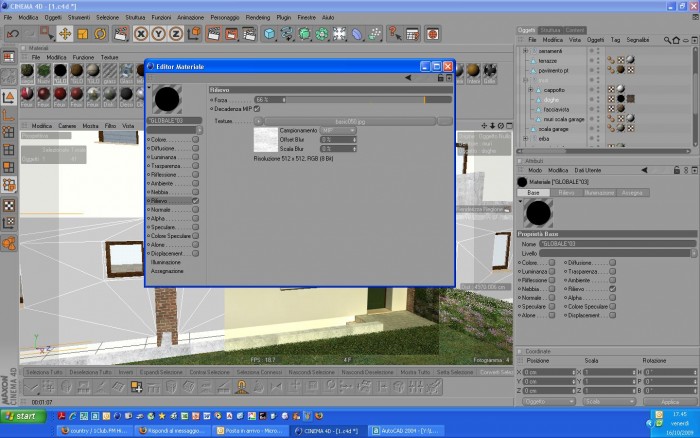Click the Applica button
Screen dimensions: 700x438
(x=670, y=402)
